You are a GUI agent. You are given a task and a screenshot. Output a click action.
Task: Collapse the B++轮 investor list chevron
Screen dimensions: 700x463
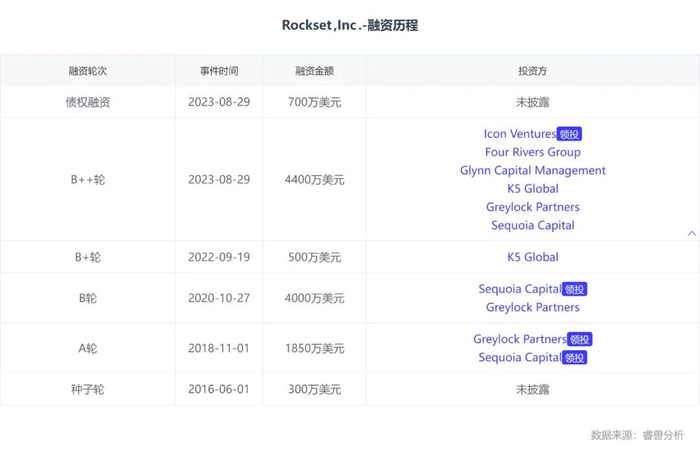[x=692, y=233]
